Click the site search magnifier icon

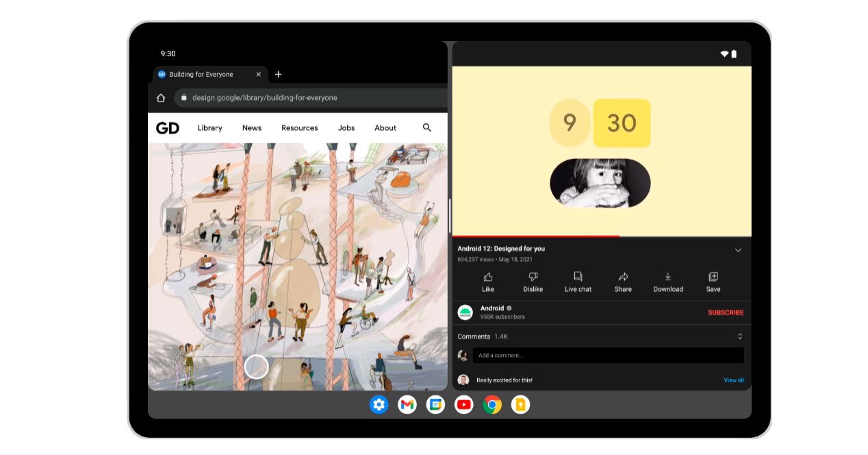click(x=427, y=127)
